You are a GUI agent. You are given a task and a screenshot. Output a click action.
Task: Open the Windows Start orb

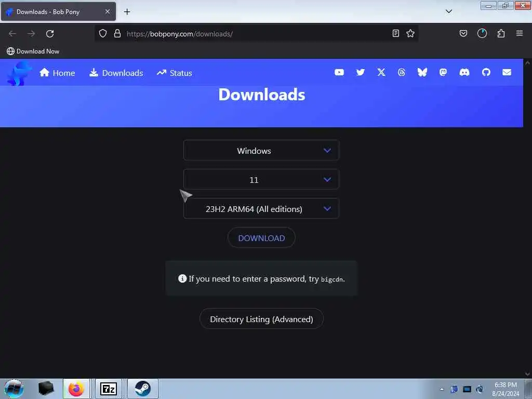click(14, 389)
